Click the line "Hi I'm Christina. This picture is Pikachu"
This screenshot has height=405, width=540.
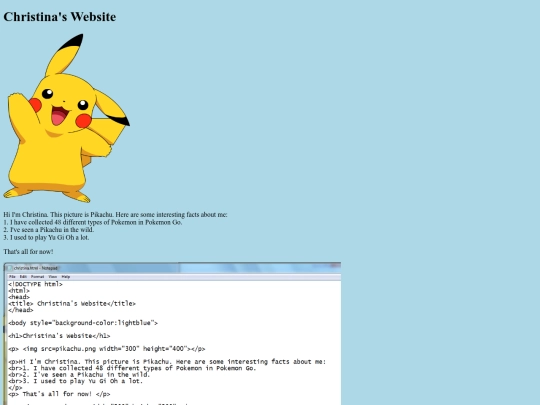[115, 215]
